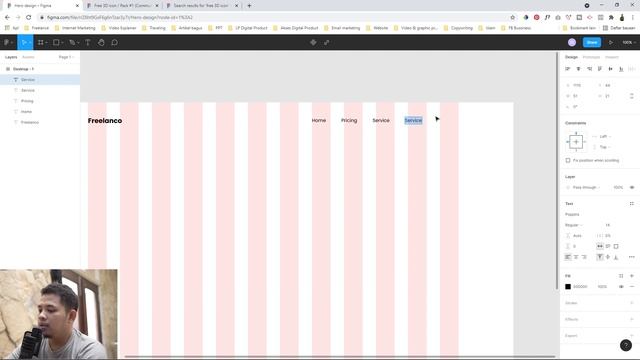Click the constraints box widget

(x=576, y=142)
